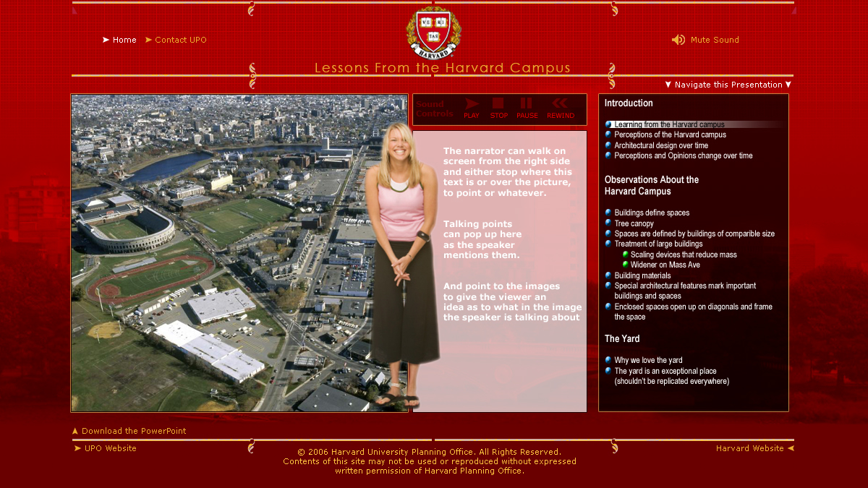Click the 2006 copyright notice text
This screenshot has height=488, width=868.
pos(430,461)
